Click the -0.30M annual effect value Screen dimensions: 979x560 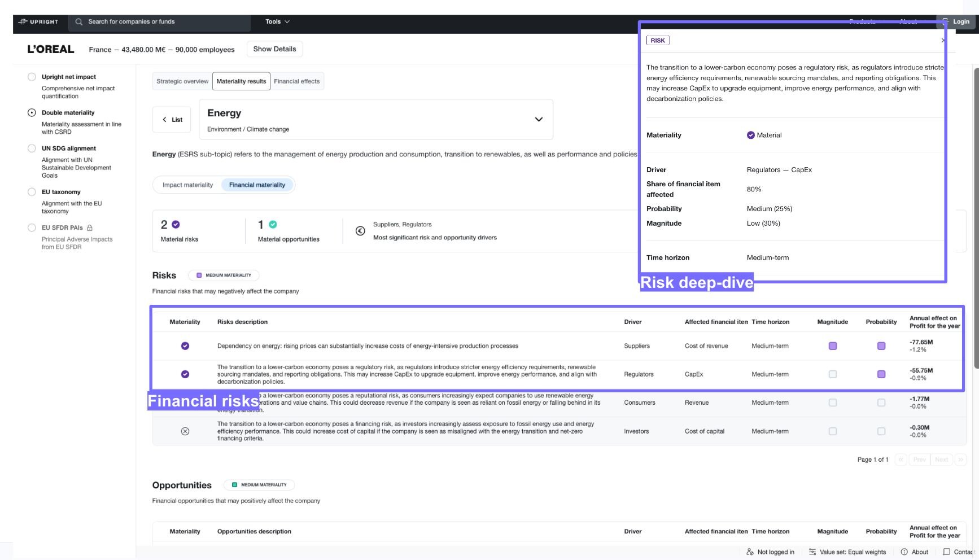919,428
